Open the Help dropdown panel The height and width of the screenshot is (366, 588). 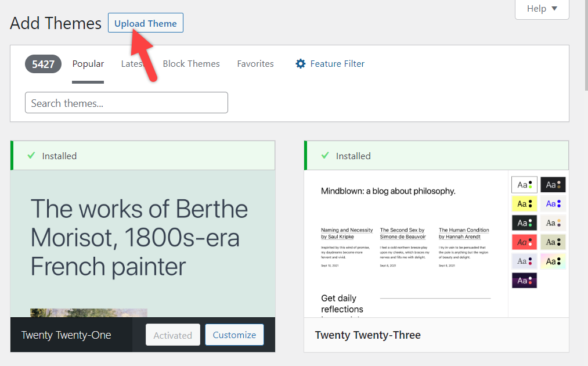coord(542,9)
